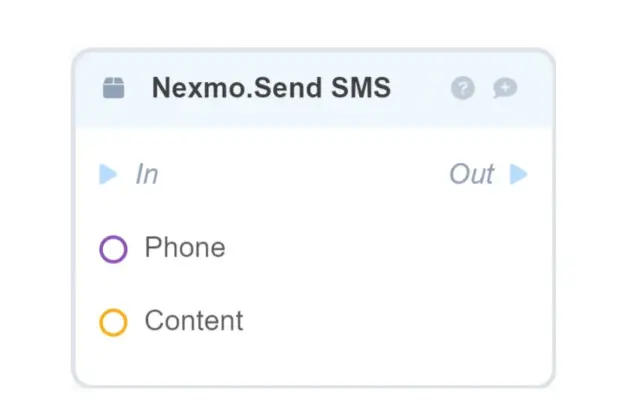The image size is (640, 403).
Task: Click the Content parameter label
Action: coord(194,321)
